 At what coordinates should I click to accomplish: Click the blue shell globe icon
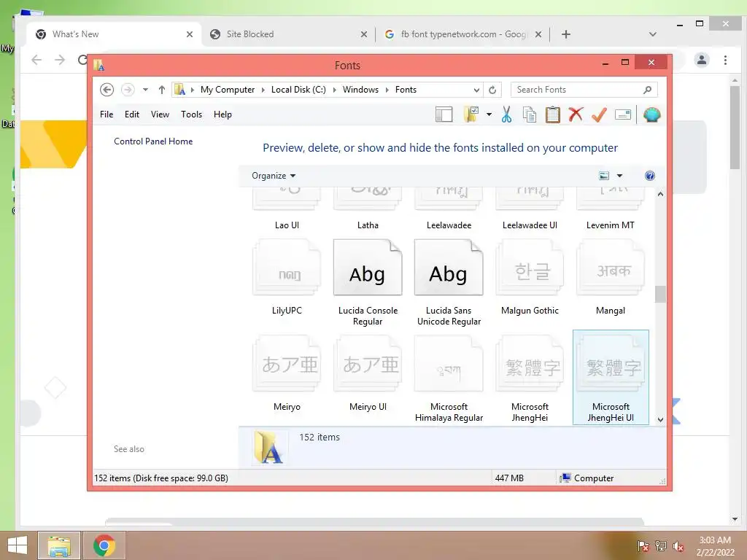pos(651,114)
